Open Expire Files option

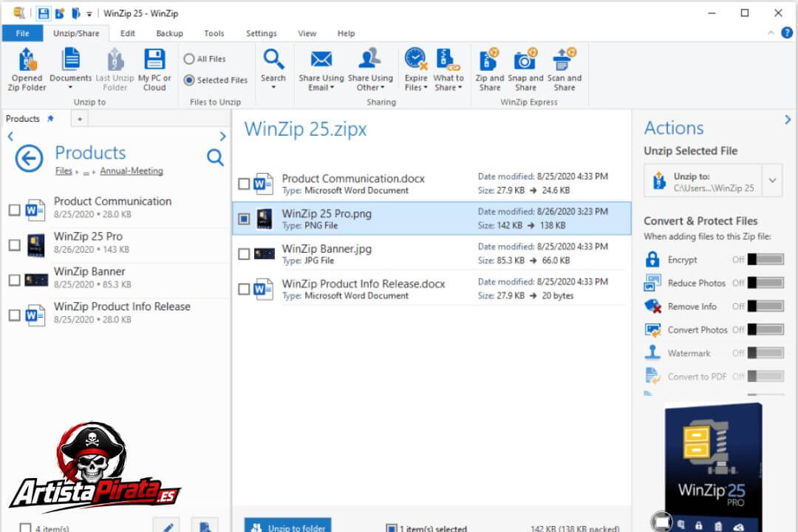click(x=416, y=69)
